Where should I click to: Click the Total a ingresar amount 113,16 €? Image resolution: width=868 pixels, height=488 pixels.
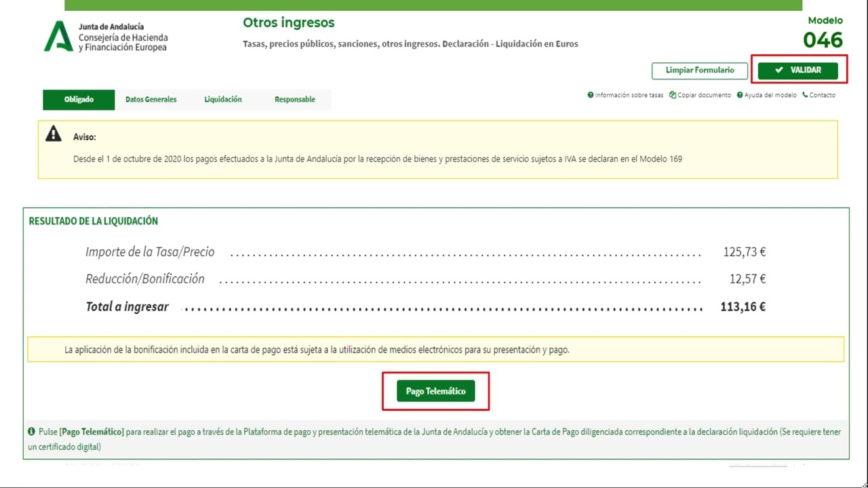(x=743, y=307)
